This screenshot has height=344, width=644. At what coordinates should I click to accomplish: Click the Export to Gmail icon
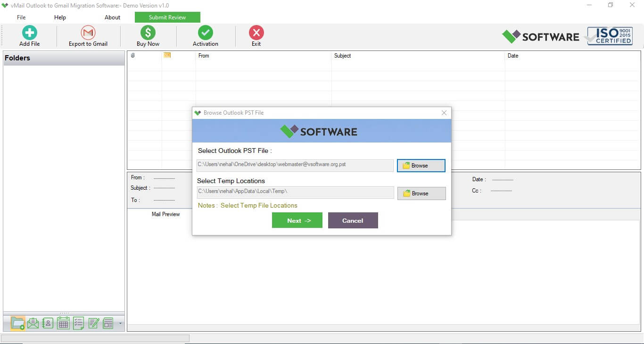pos(88,33)
